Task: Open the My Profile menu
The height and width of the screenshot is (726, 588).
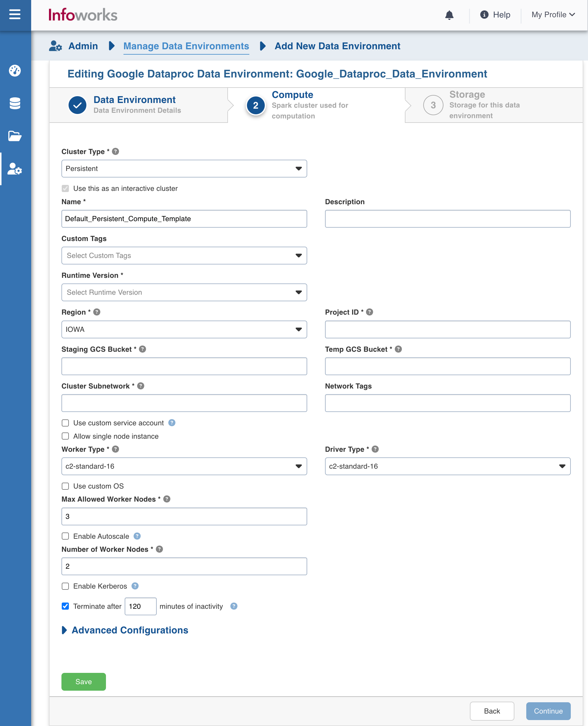Action: 554,15
